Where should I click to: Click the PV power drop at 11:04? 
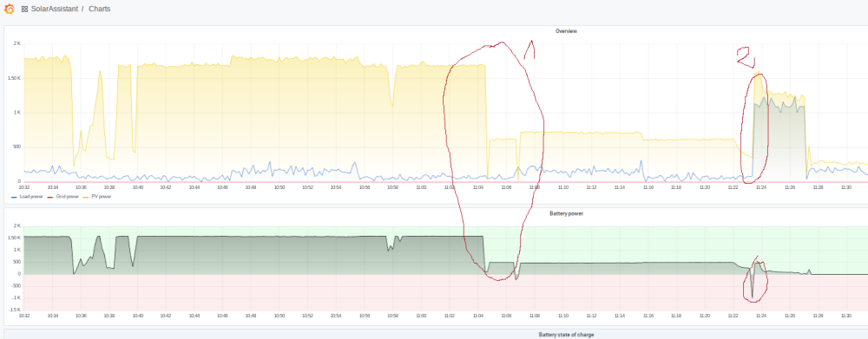(x=487, y=121)
